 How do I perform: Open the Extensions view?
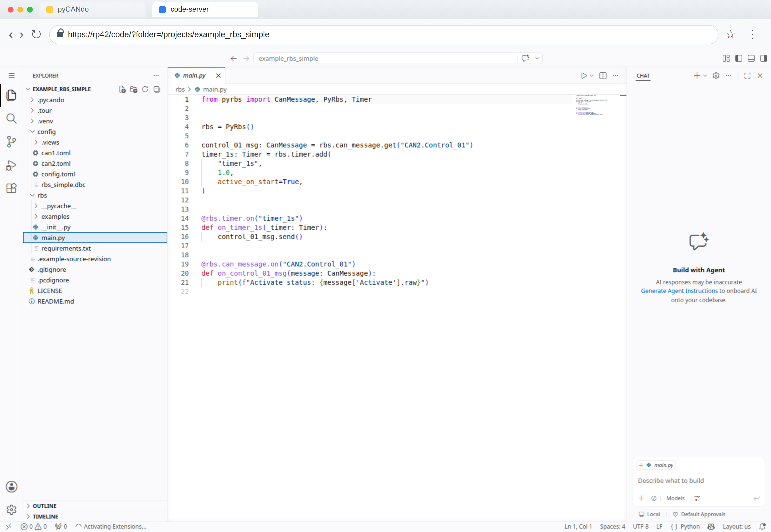[11, 188]
